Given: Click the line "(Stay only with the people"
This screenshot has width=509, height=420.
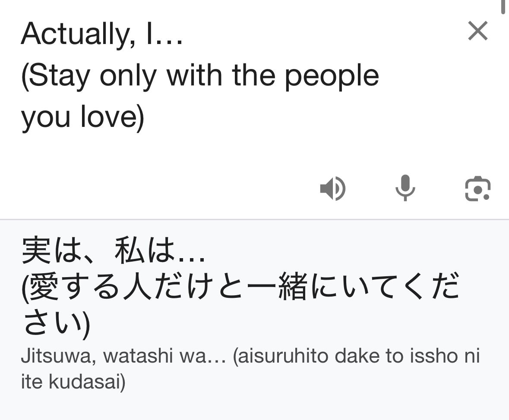Looking at the screenshot, I should pyautogui.click(x=200, y=76).
